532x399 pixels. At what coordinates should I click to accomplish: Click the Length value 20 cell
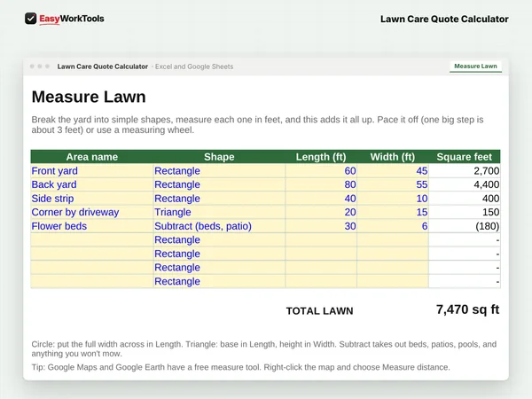point(321,212)
